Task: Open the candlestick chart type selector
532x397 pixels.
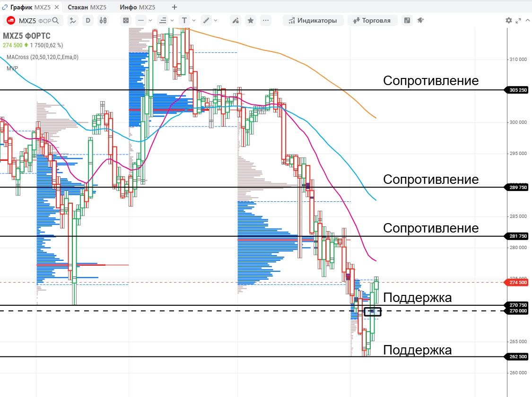Action: coord(103,20)
